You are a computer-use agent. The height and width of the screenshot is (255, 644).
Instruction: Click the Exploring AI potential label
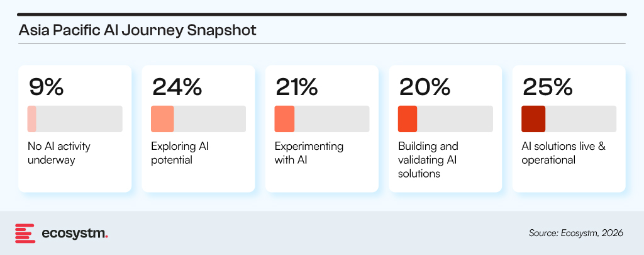pos(180,153)
